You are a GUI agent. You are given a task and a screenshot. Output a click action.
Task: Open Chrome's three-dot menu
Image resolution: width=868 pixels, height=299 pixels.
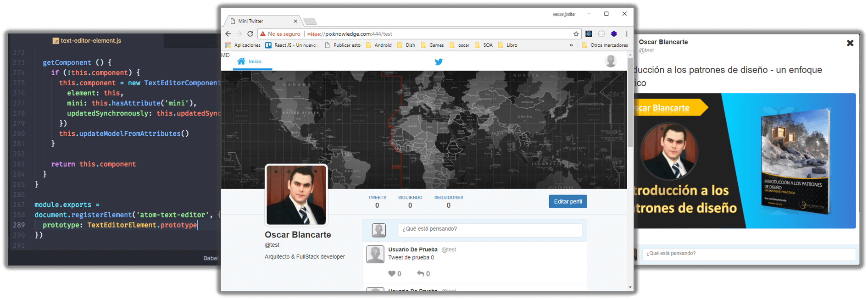[627, 34]
